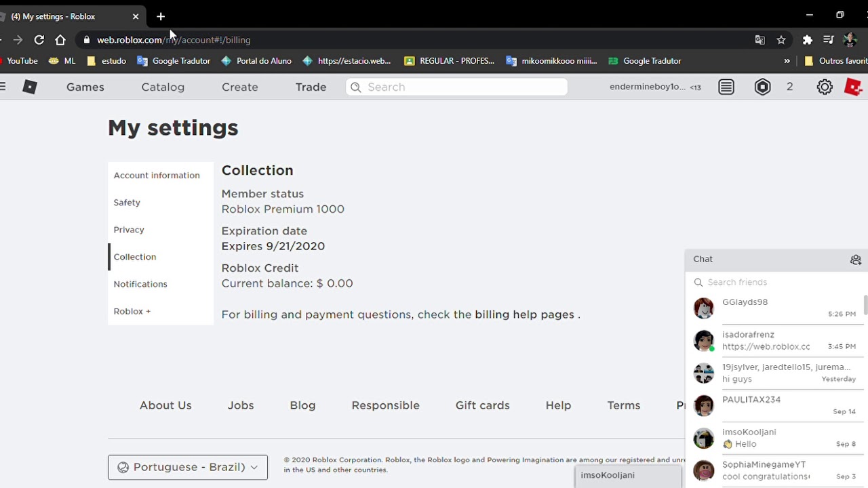Open the YouTube bookmark
Screen dimensions: 868x488
pos(18,61)
